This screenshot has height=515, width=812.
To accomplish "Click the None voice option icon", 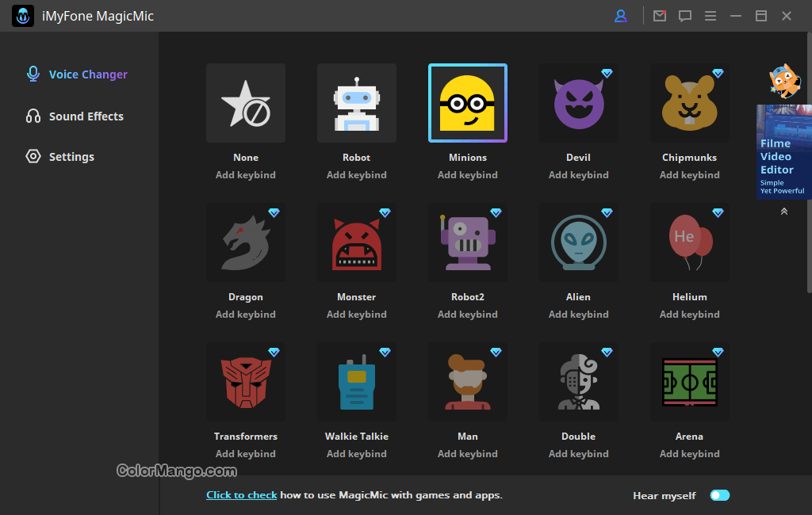I will [x=246, y=103].
